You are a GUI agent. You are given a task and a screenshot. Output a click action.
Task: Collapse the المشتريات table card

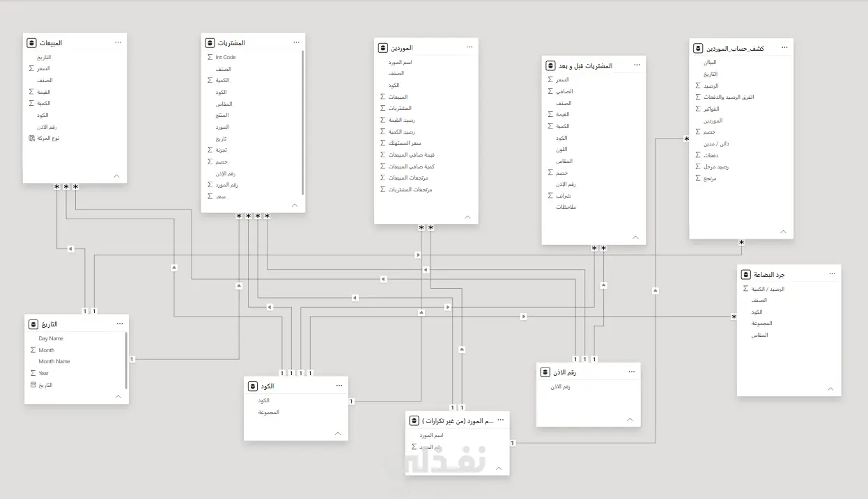295,205
